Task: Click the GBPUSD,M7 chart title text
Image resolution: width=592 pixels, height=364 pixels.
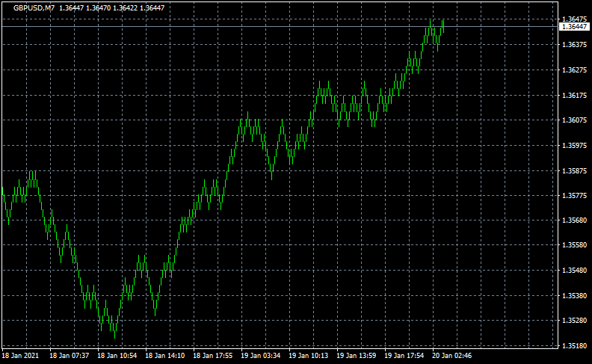Action: coord(34,8)
